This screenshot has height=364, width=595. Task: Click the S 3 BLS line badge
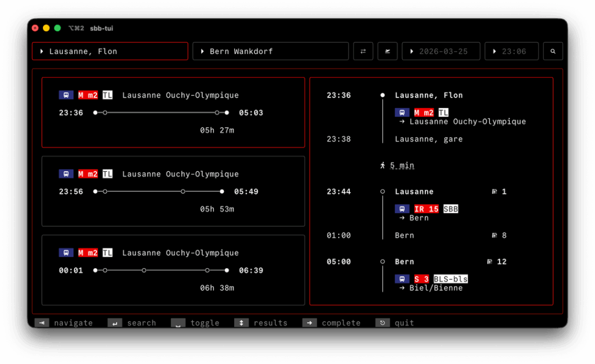[x=423, y=279]
